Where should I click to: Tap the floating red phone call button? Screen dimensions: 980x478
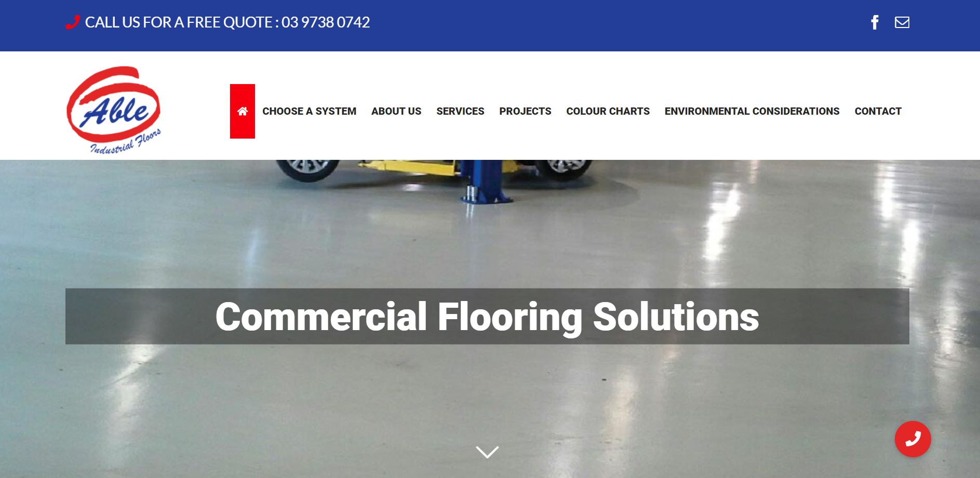tap(912, 439)
